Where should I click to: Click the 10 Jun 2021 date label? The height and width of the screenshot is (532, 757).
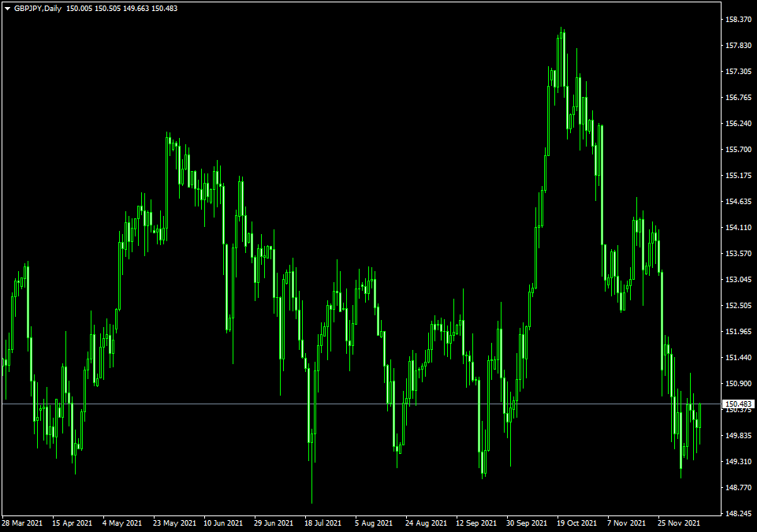(x=223, y=523)
